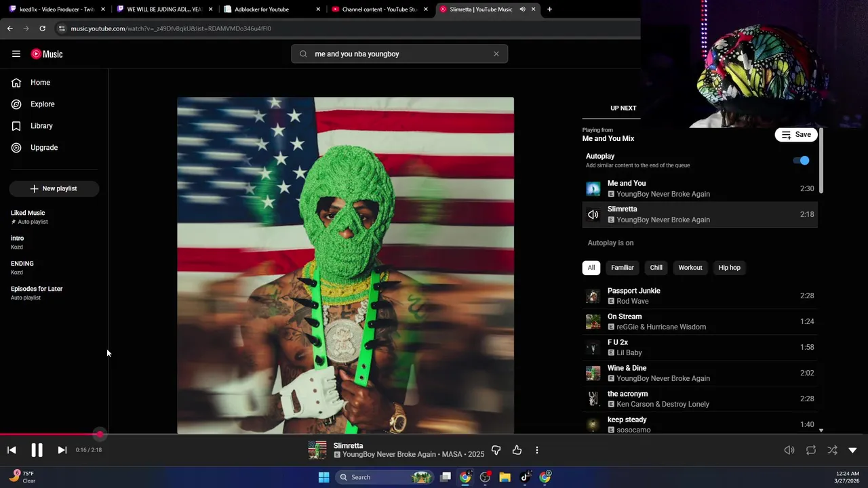
Task: Dislike Slimretta with thumbs down
Action: coord(496,450)
